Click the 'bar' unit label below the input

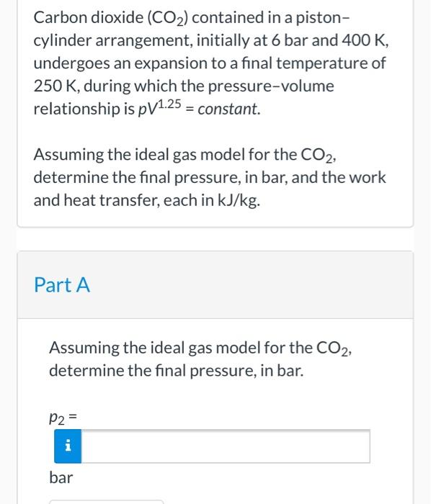click(61, 477)
